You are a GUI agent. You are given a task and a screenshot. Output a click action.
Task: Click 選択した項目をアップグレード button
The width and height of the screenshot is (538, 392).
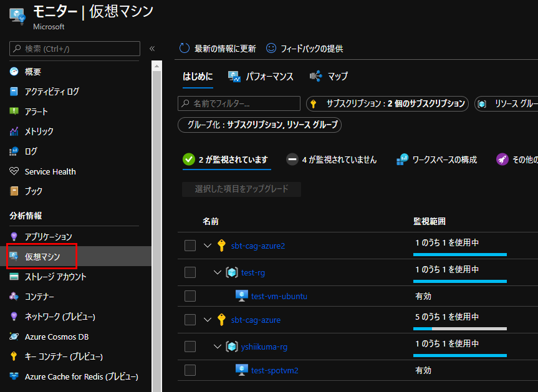click(x=241, y=189)
